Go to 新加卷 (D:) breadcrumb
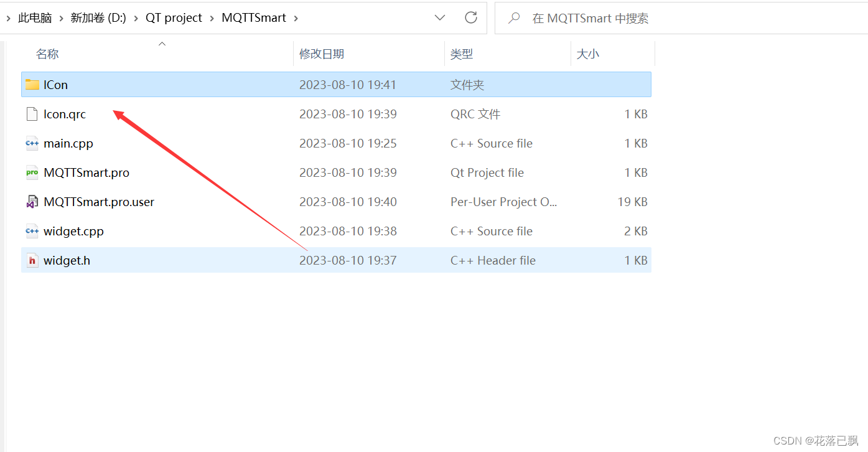The image size is (868, 452). point(98,18)
